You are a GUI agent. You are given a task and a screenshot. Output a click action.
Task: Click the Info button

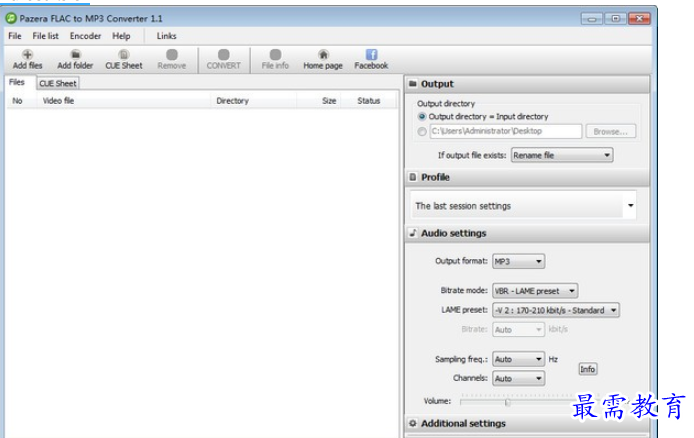tap(588, 369)
